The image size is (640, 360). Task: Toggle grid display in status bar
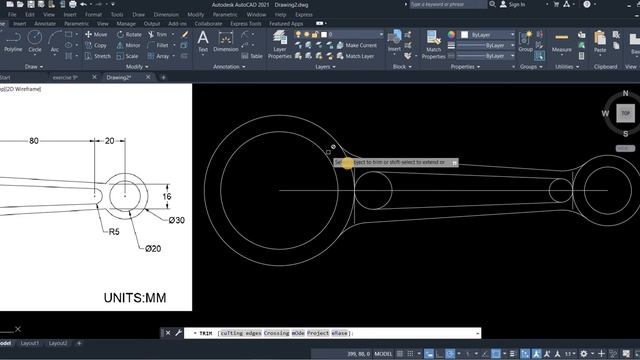click(x=400, y=353)
